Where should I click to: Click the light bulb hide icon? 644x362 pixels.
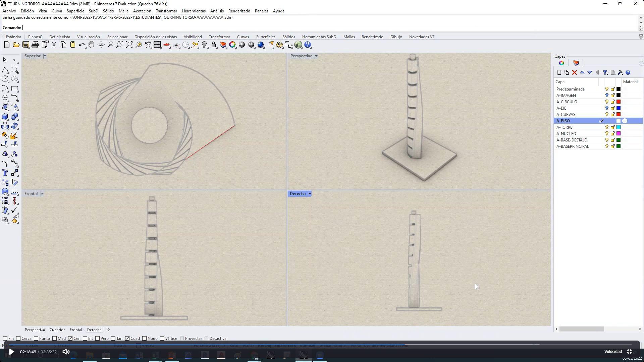pyautogui.click(x=204, y=45)
